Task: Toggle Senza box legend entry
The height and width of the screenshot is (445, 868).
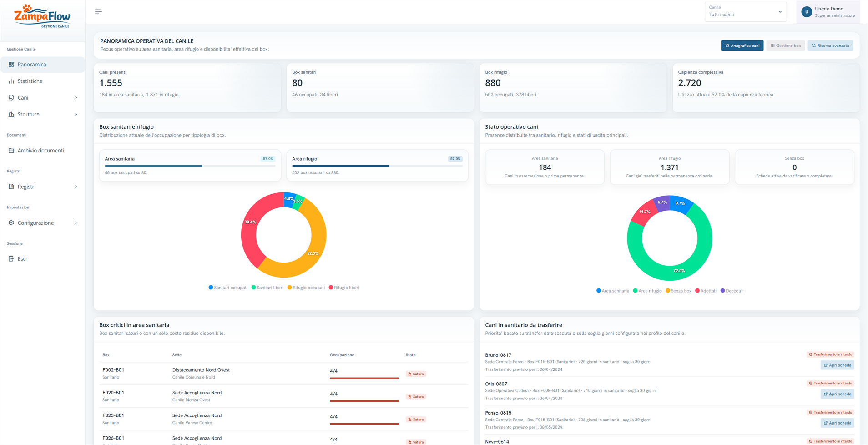Action: pyautogui.click(x=678, y=291)
